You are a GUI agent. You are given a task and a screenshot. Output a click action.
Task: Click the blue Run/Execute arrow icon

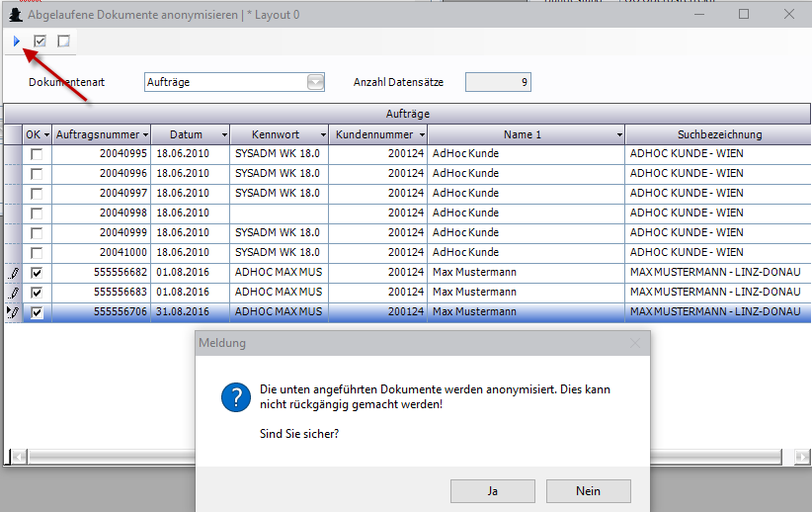16,41
